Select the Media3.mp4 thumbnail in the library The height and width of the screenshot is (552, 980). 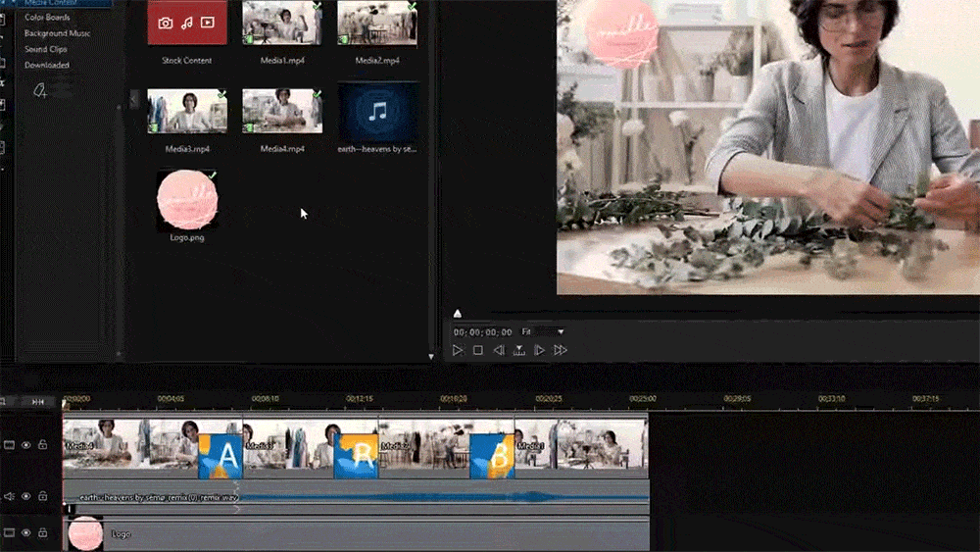187,111
